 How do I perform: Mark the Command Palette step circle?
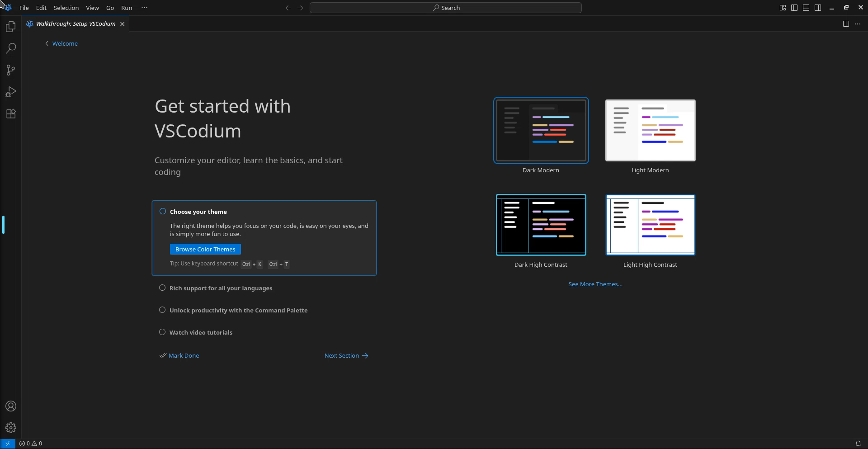(162, 310)
